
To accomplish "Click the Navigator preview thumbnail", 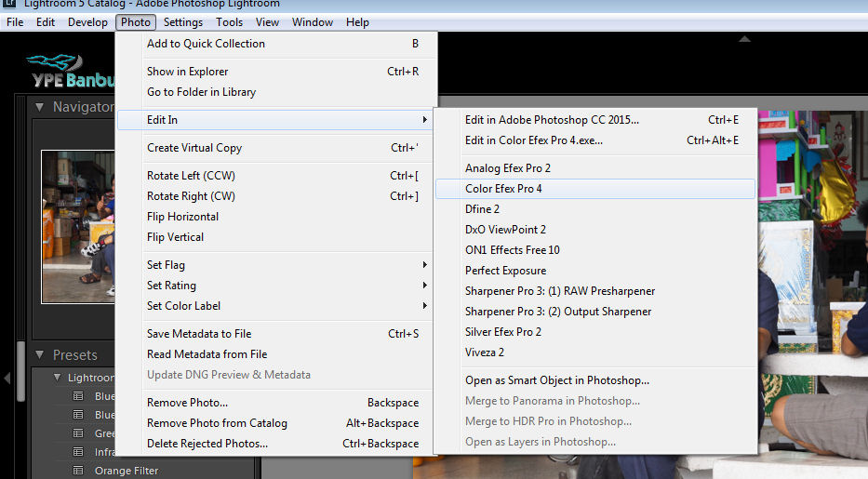I will 78,226.
